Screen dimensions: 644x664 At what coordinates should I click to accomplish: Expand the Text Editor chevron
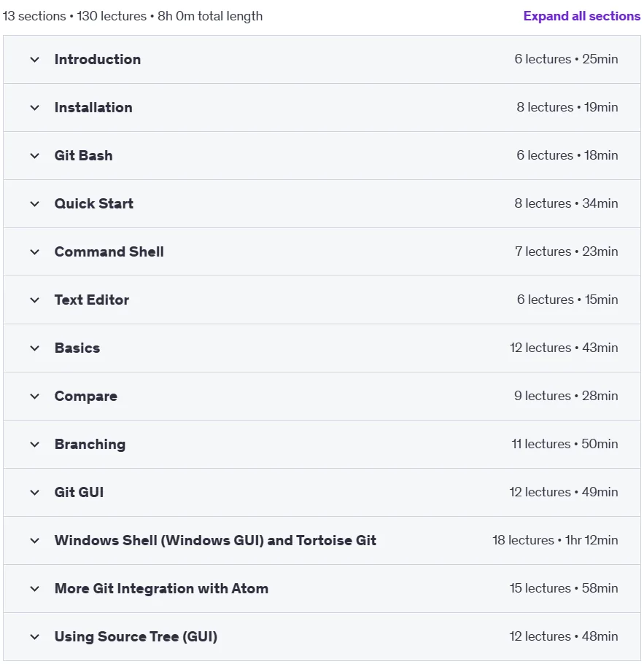tap(35, 300)
